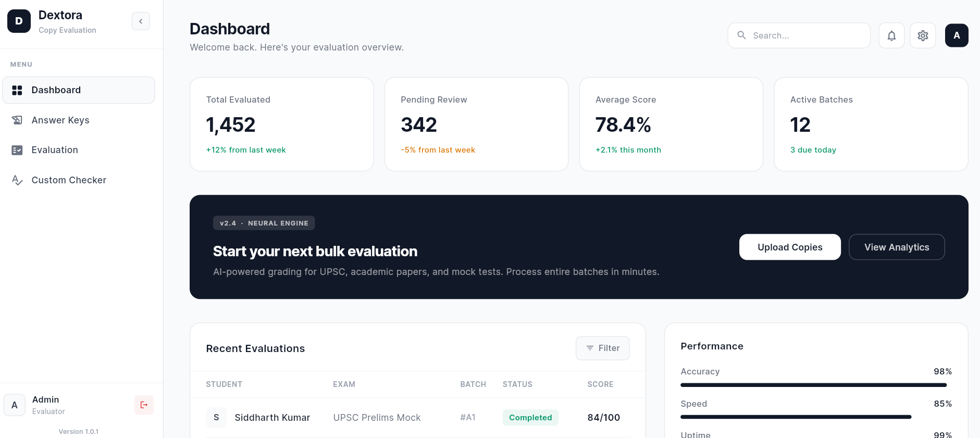980x438 pixels.
Task: Open the Total Evaluated card
Action: pos(282,124)
